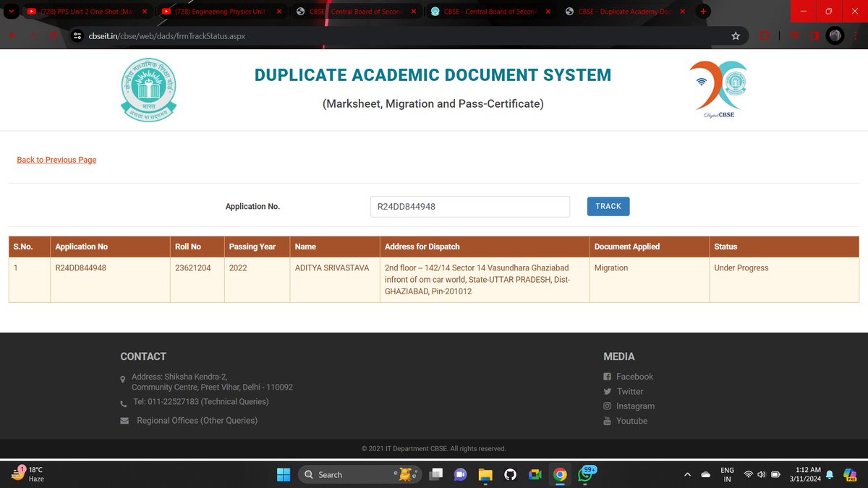
Task: Click the Document Applied column header
Action: (649, 247)
